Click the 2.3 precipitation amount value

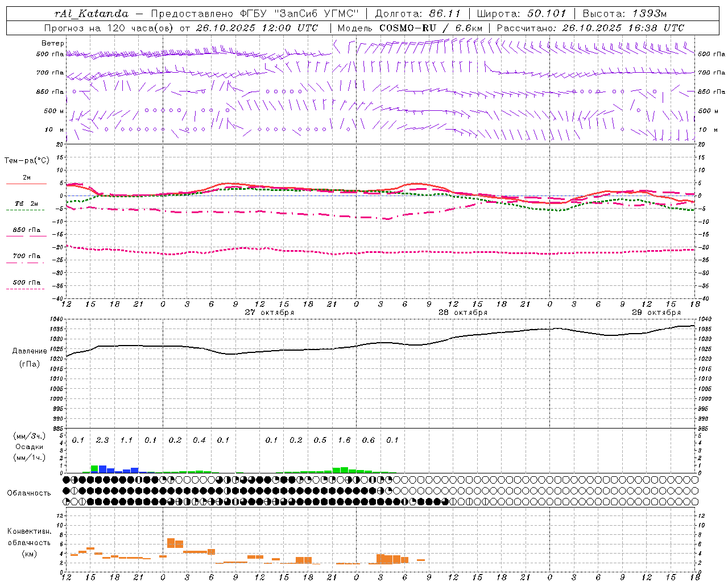point(102,440)
